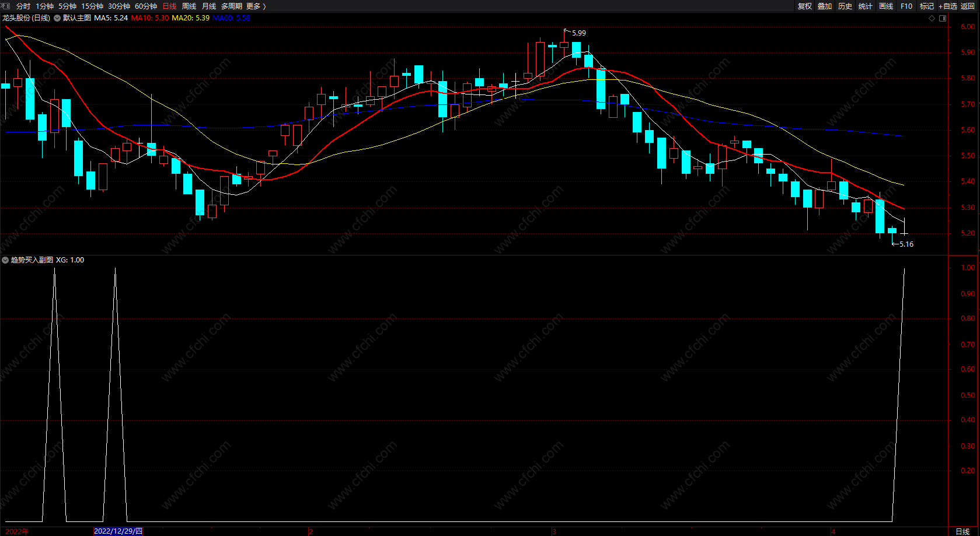Select the 15分钟 period tab
The width and height of the screenshot is (980, 536).
click(x=92, y=6)
